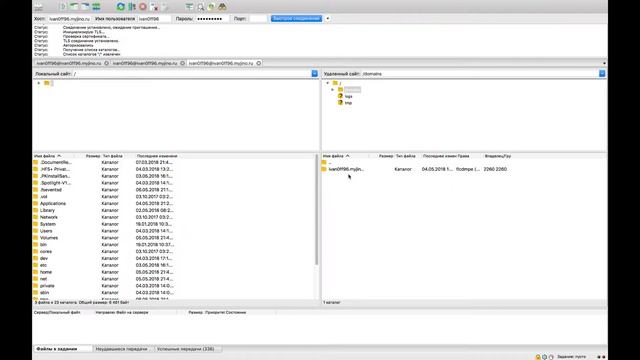Sort remote files by owner/group column

498,156
